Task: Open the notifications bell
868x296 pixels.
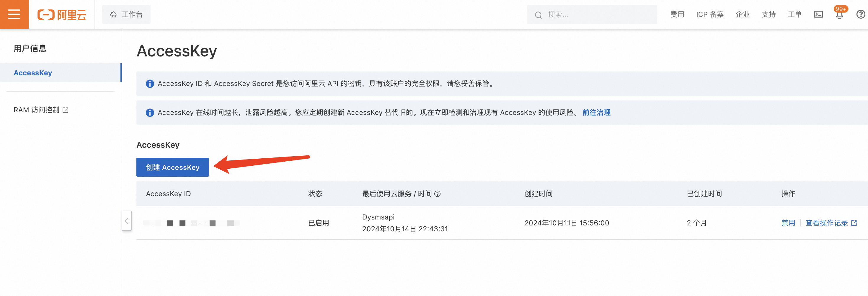Action: (840, 15)
